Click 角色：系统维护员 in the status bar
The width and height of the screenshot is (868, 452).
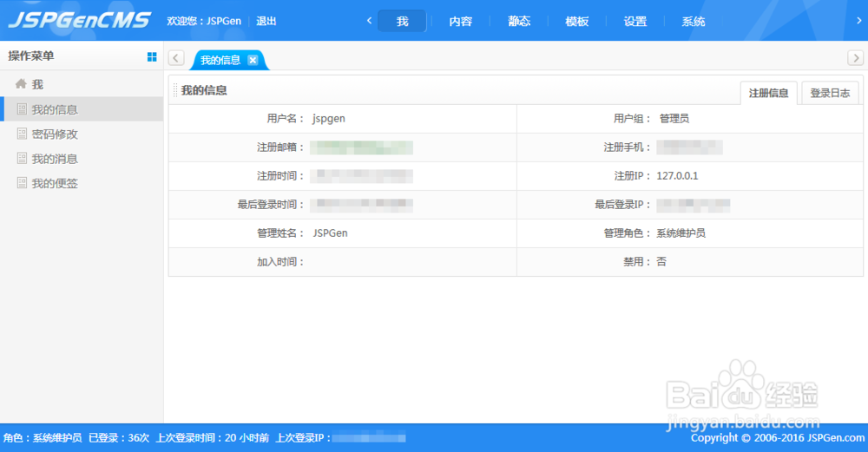tap(43, 437)
